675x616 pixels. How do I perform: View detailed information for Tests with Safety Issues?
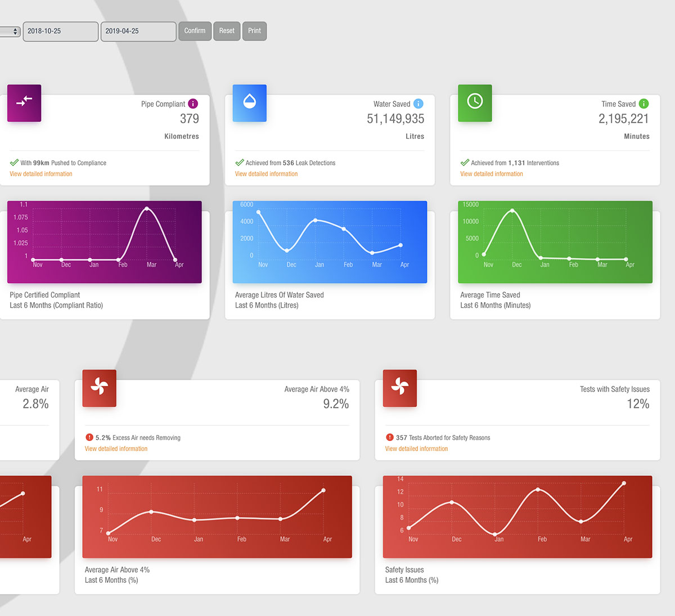[416, 448]
